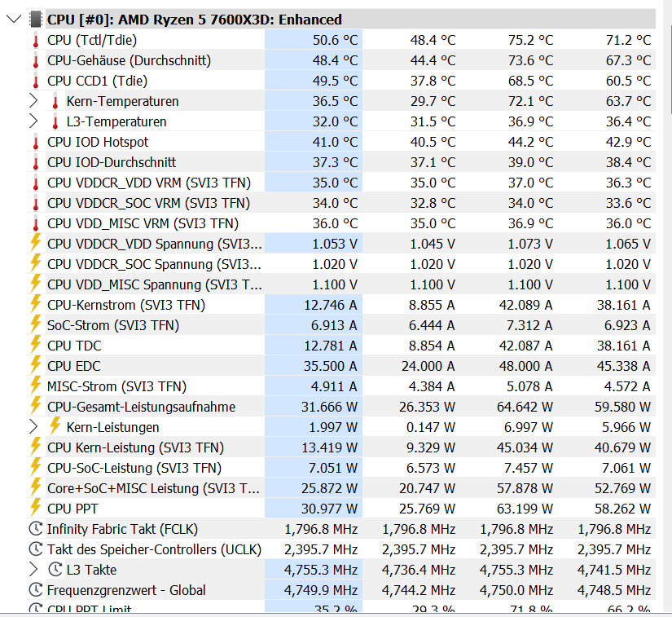
Task: Click minimum value 24.000 A
Action: (428, 366)
